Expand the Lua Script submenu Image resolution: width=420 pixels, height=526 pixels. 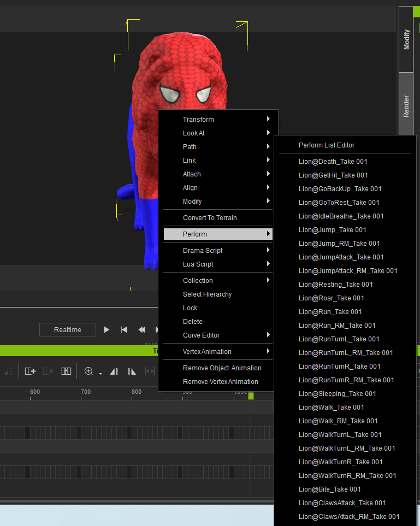[x=218, y=264]
